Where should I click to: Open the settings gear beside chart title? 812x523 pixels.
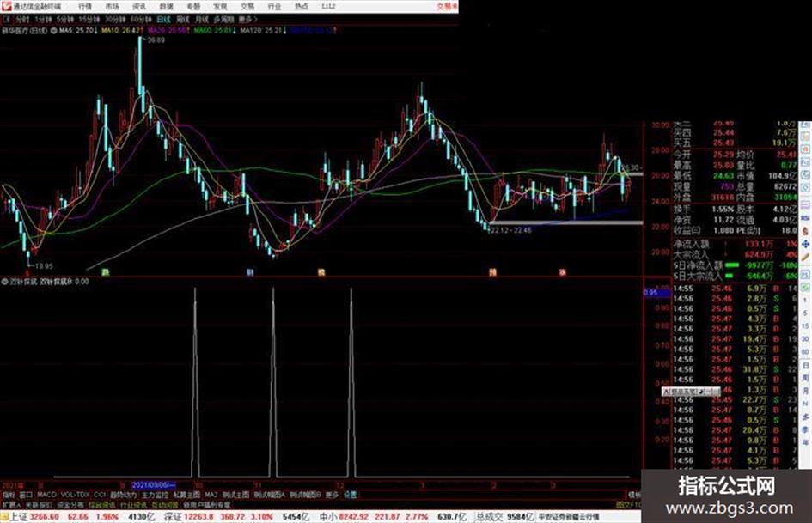pos(54,31)
